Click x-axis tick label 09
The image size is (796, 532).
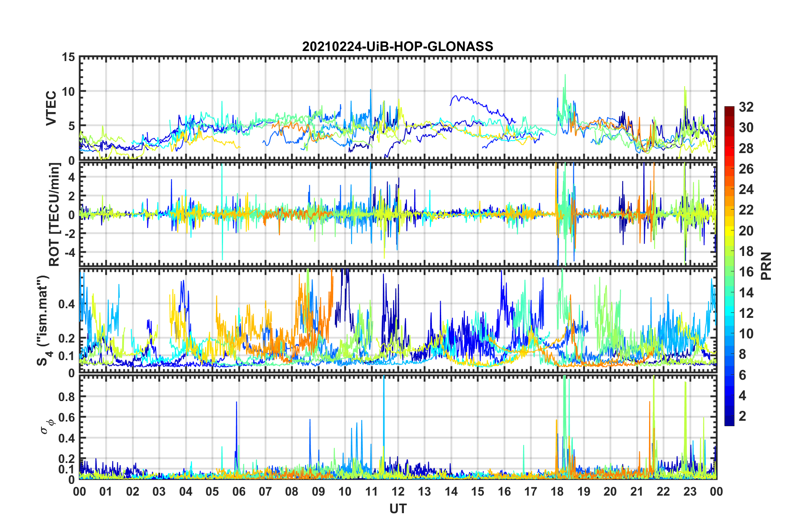click(318, 491)
